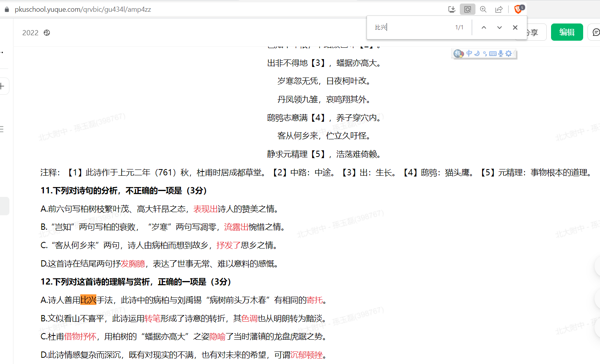Image resolution: width=600 pixels, height=364 pixels.
Task: Click the download page icon in browser toolbar
Action: tap(452, 9)
